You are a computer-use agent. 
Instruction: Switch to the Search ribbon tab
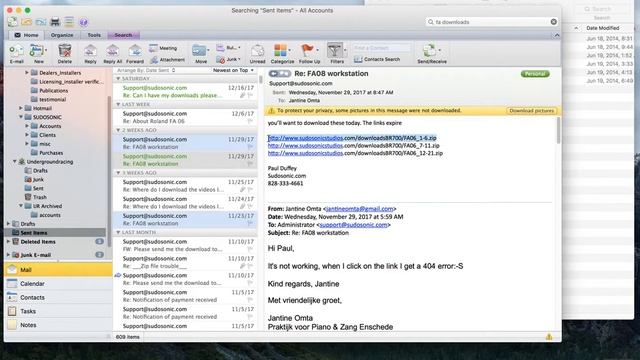tap(123, 36)
